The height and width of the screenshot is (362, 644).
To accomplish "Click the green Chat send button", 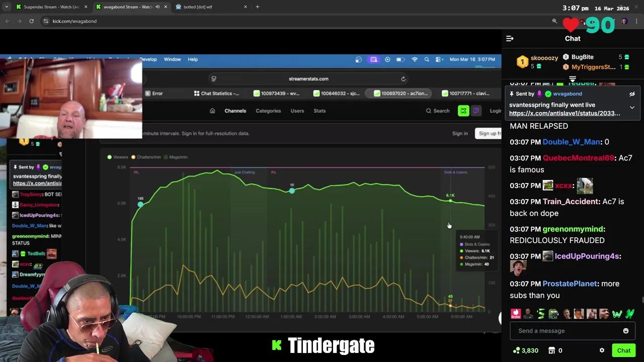I will click(624, 350).
